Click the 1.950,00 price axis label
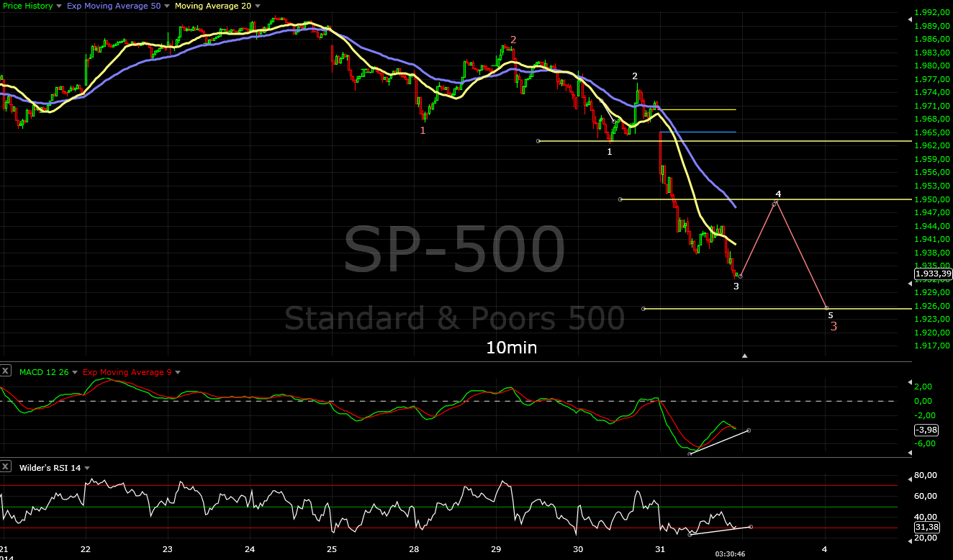The height and width of the screenshot is (560, 953). click(x=932, y=199)
